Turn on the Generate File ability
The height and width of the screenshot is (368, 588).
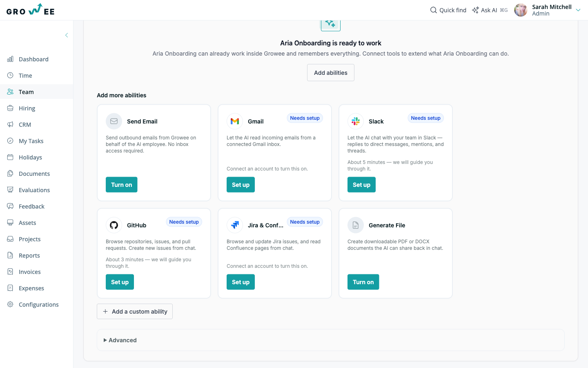tap(363, 282)
